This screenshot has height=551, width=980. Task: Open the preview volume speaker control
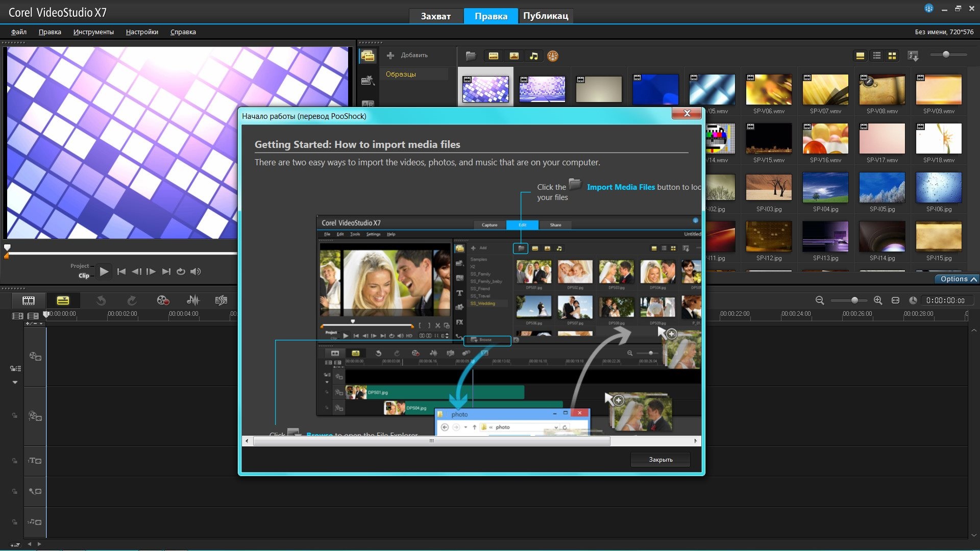195,271
